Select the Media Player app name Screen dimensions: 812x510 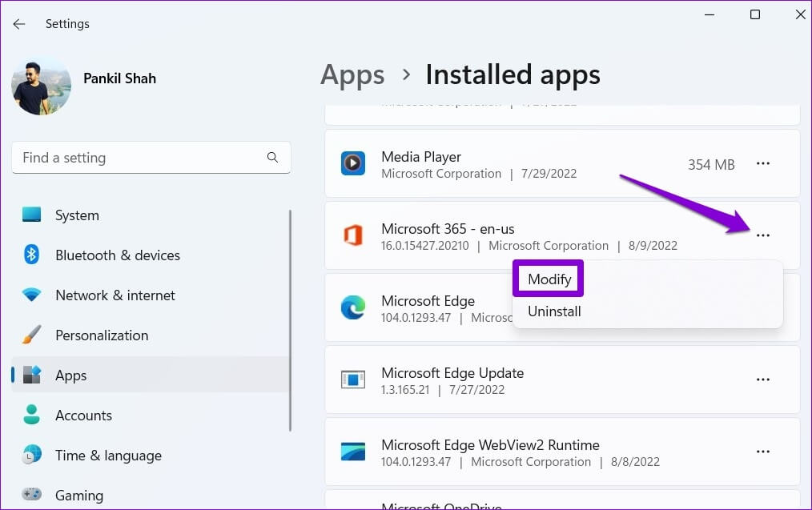[x=421, y=157]
